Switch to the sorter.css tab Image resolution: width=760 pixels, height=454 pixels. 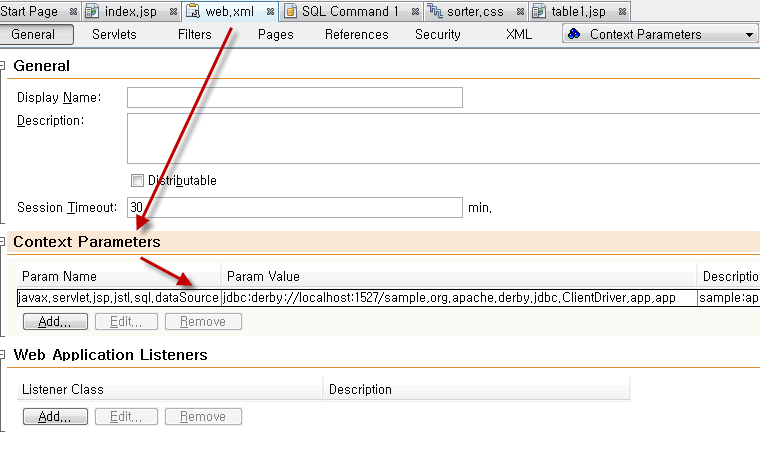pos(475,11)
